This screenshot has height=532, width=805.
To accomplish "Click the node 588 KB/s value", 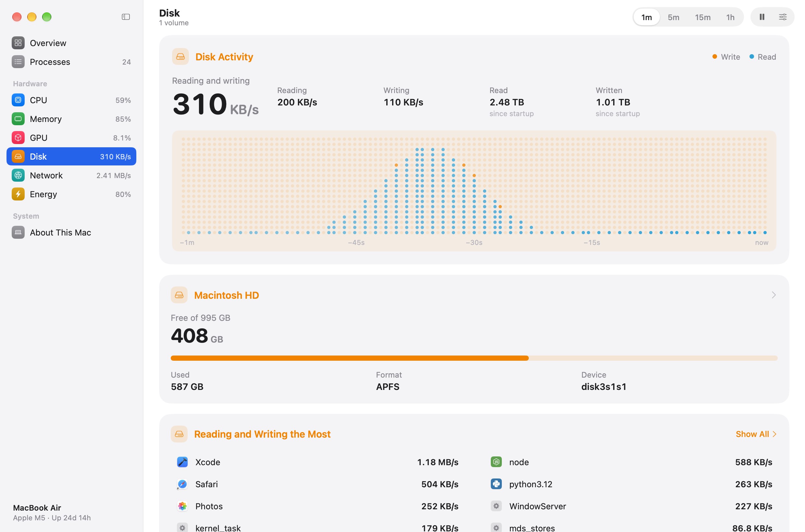I will 753,462.
